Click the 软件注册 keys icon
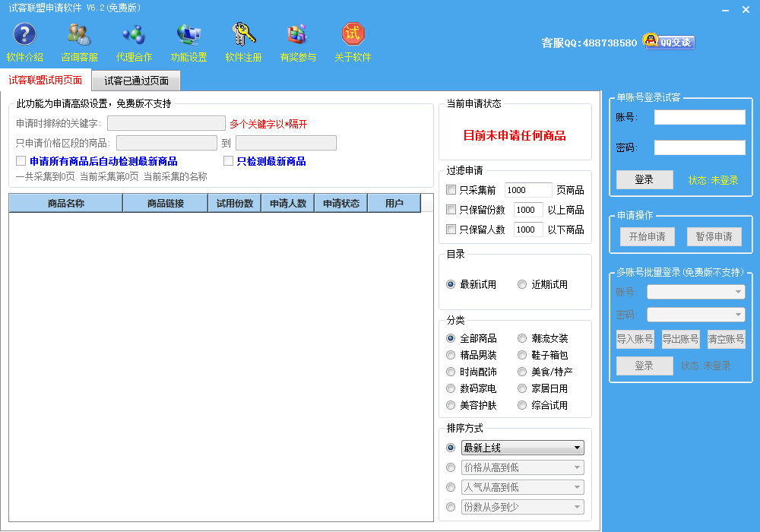The image size is (760, 532). [243, 35]
